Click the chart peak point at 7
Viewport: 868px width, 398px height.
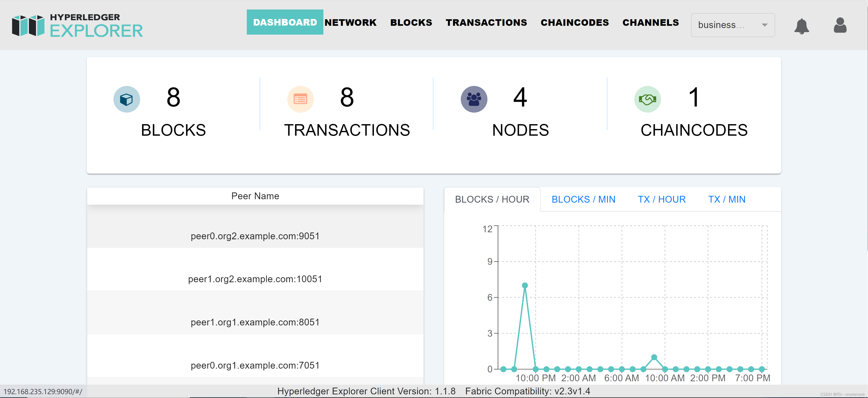[525, 285]
